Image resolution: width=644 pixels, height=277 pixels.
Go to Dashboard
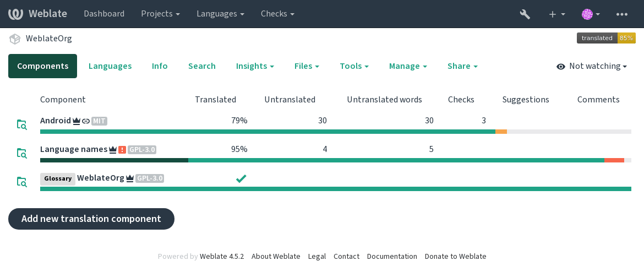point(104,14)
